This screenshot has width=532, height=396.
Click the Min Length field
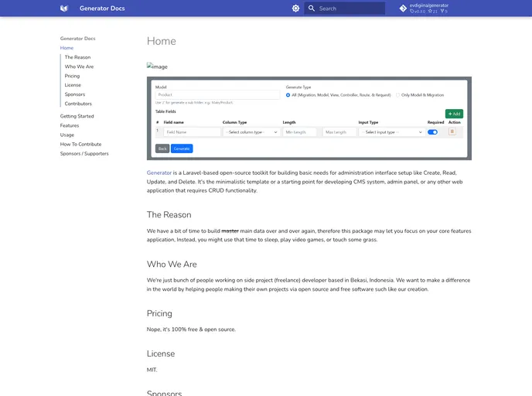point(299,132)
